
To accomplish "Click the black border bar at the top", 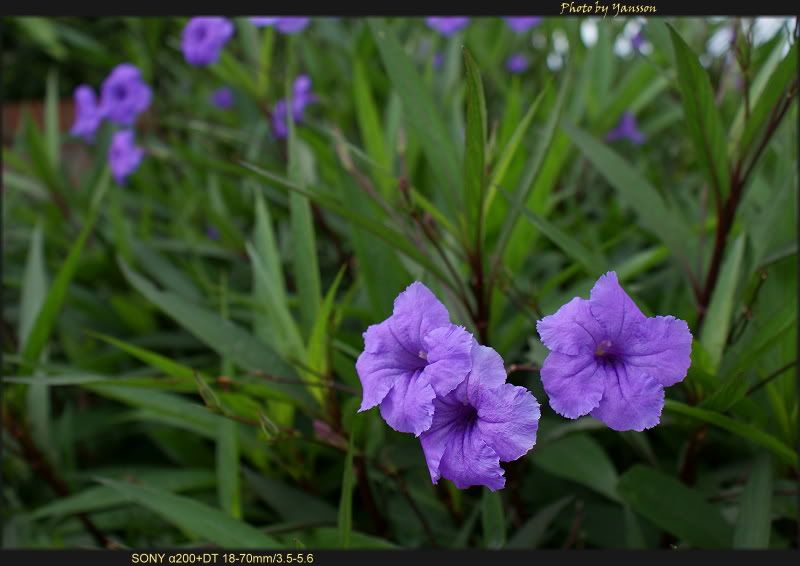I will 300,7.
